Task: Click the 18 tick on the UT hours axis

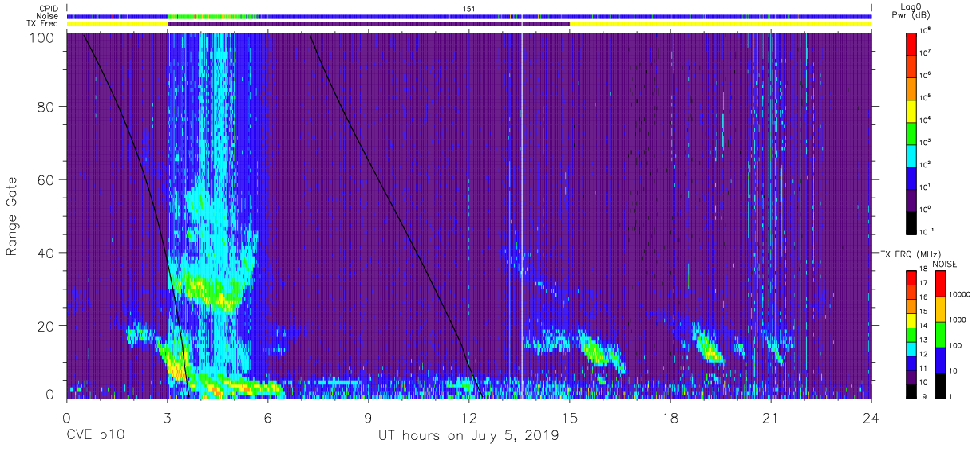Action: (670, 417)
